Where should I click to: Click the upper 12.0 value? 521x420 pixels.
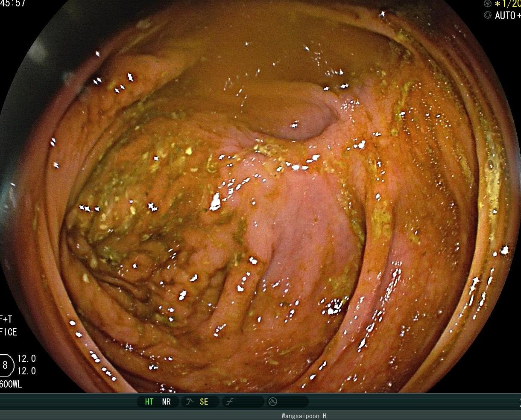[x=26, y=359]
